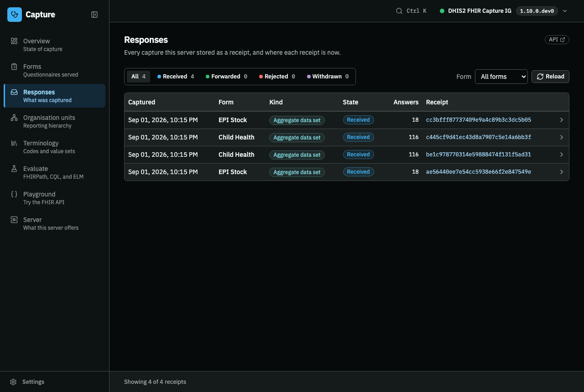
Task: Click the green server status dot
Action: [442, 11]
